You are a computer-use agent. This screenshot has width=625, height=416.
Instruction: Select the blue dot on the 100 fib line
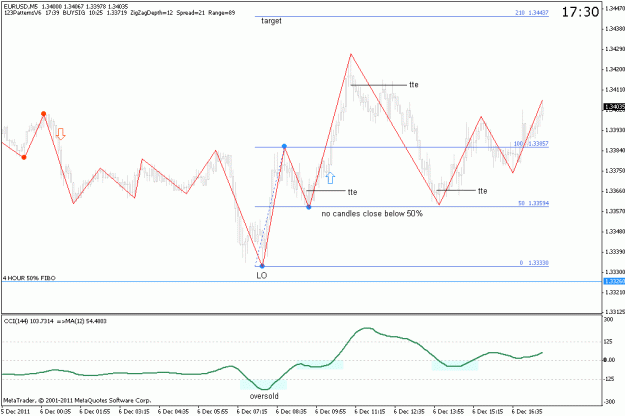[284, 147]
